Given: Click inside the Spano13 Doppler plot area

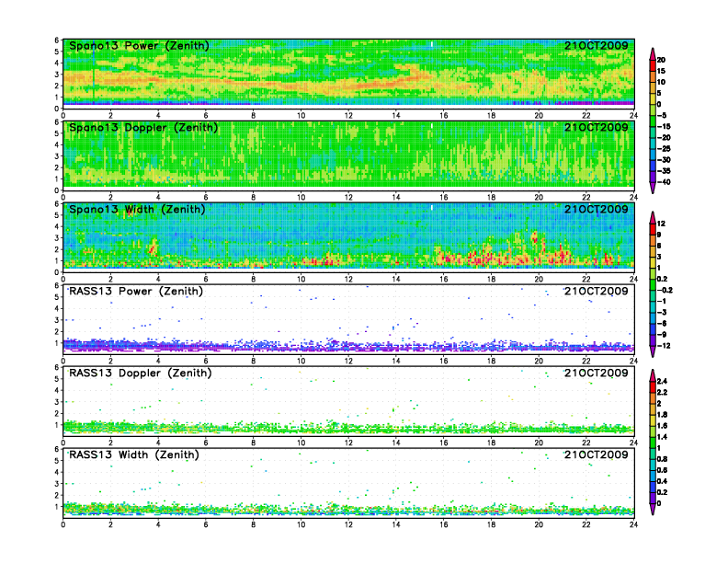Looking at the screenshot, I should [x=348, y=155].
